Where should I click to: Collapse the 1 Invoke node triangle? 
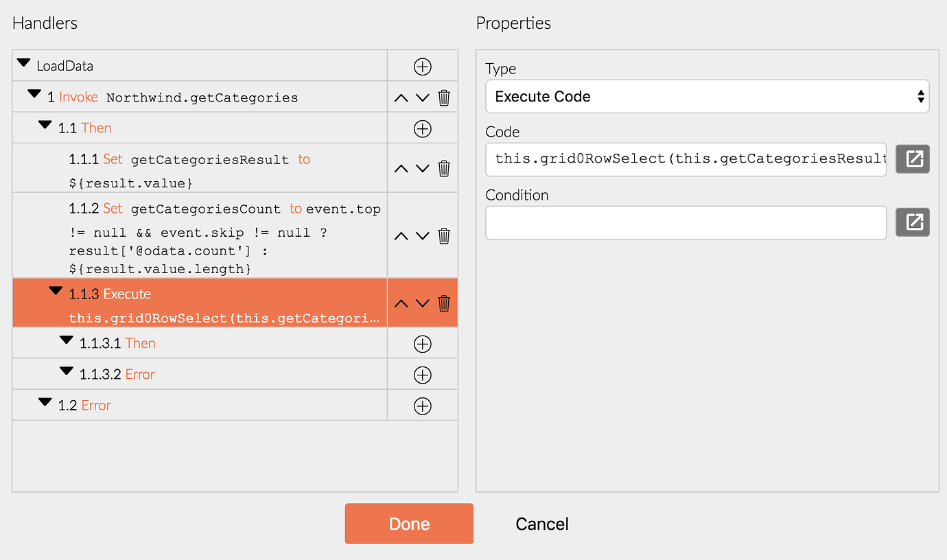(34, 94)
